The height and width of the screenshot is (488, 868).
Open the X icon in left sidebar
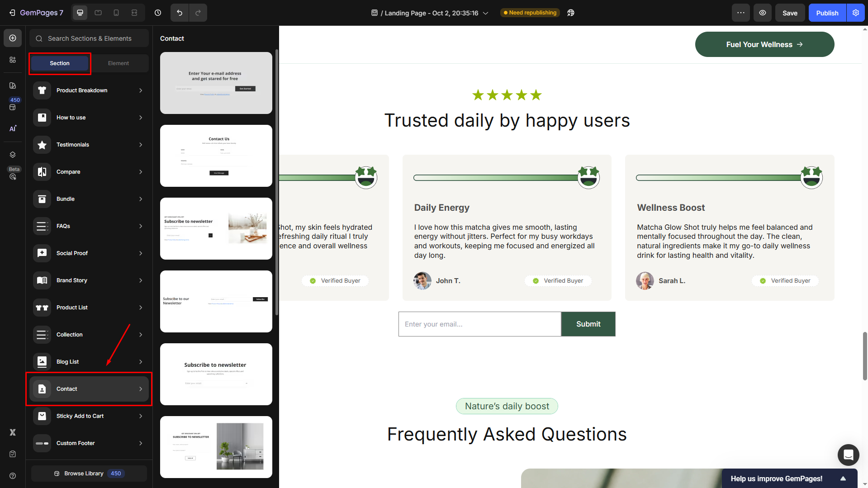pos(13,432)
